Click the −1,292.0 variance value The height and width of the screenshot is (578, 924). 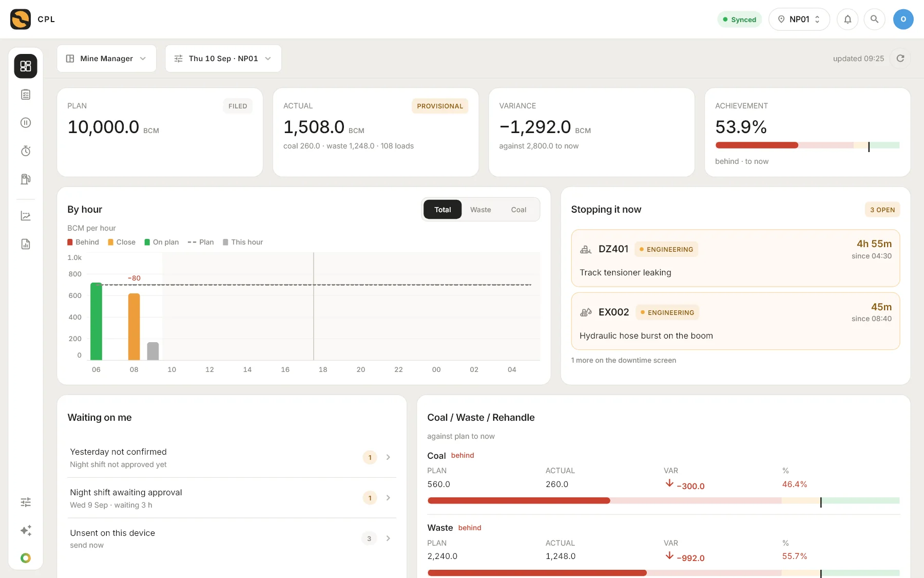[535, 127]
